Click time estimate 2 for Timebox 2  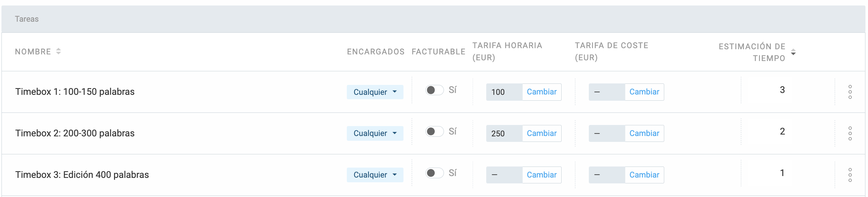(782, 132)
